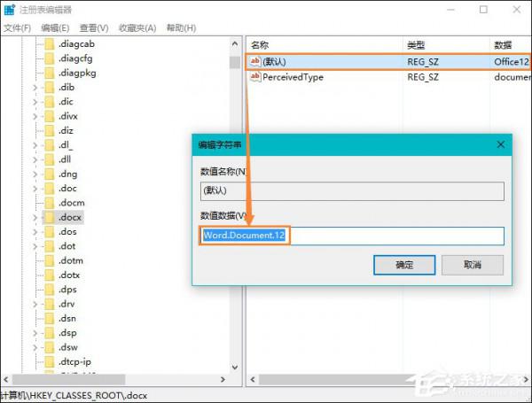Expand the .docx tree node
Viewport: 532px width, 403px height.
pos(35,217)
